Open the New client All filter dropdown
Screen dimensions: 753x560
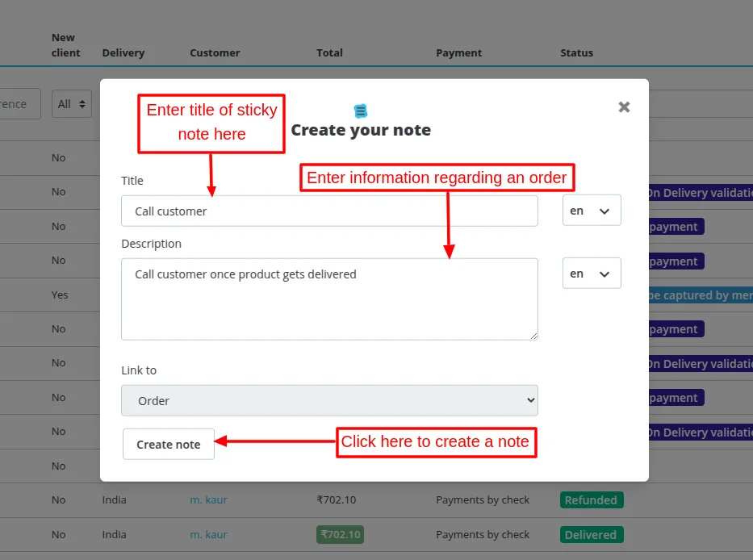point(72,104)
